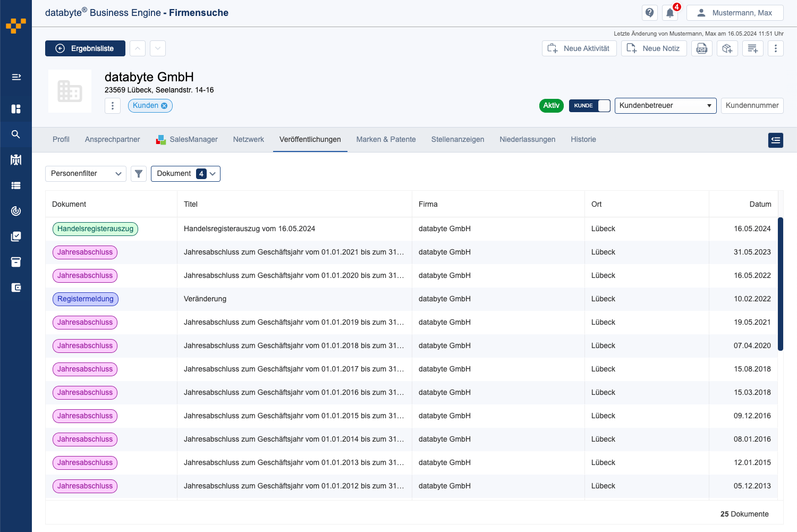
Task: Go back to Ergebnisliste
Action: (85, 48)
